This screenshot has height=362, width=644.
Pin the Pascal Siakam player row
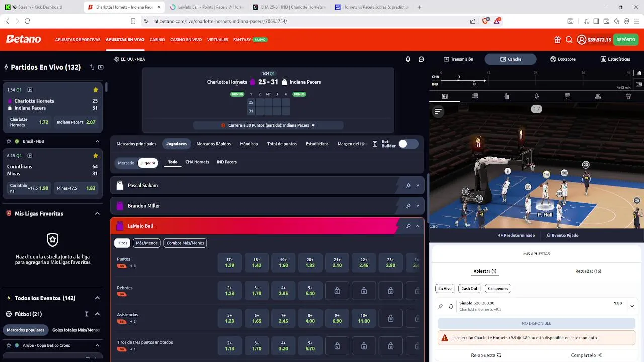pyautogui.click(x=408, y=186)
